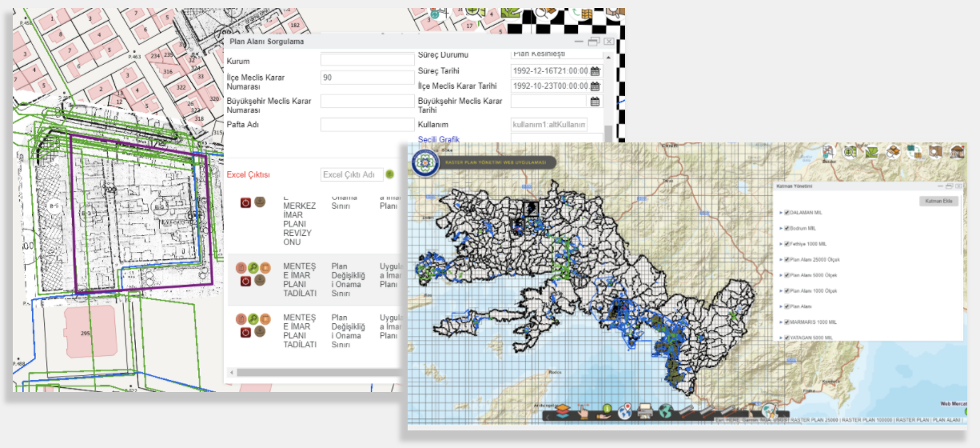Open calendar picker for İlçe Meclis Karar Tarihi

coord(595,86)
